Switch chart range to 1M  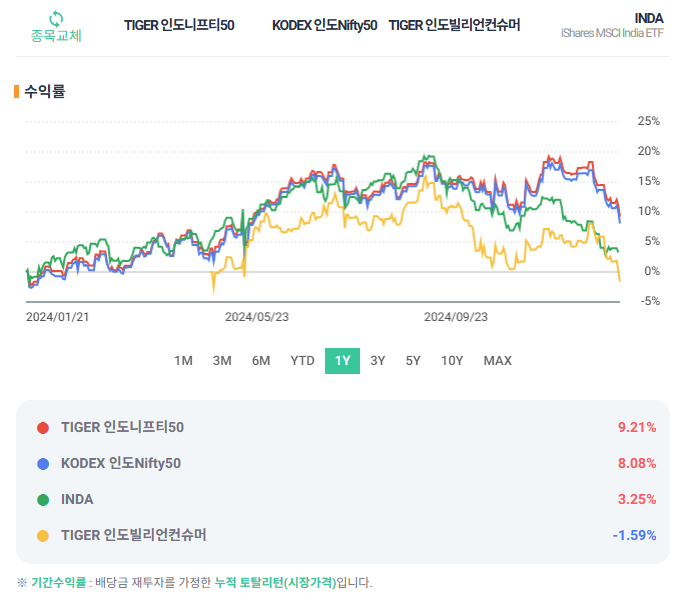183,361
